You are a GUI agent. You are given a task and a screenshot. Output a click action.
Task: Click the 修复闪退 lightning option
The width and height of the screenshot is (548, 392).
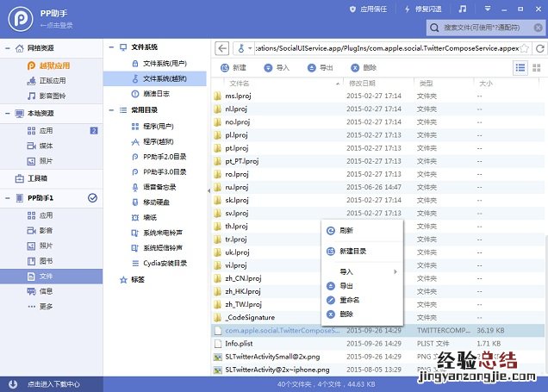pyautogui.click(x=423, y=9)
